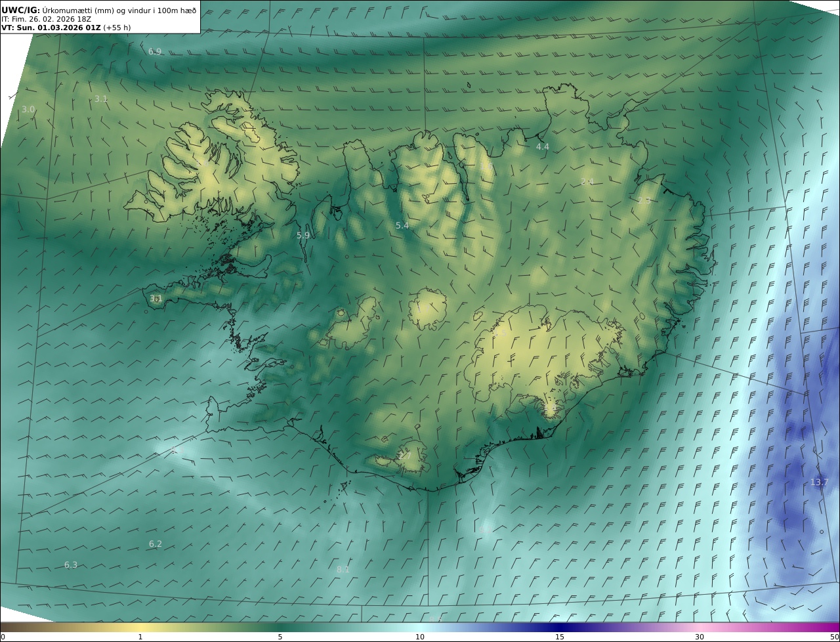Screen dimensions: 840x642
Task: Click the 10 tick label on the color scale
Action: (420, 637)
